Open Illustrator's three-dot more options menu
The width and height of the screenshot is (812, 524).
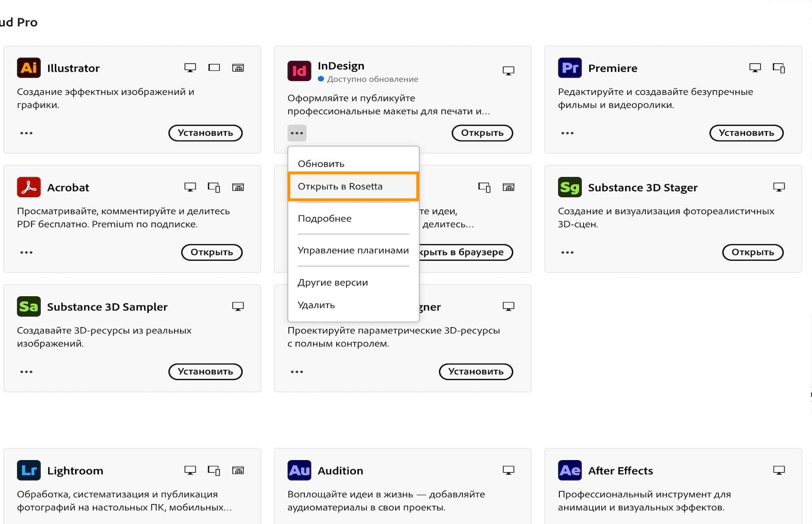(x=26, y=133)
